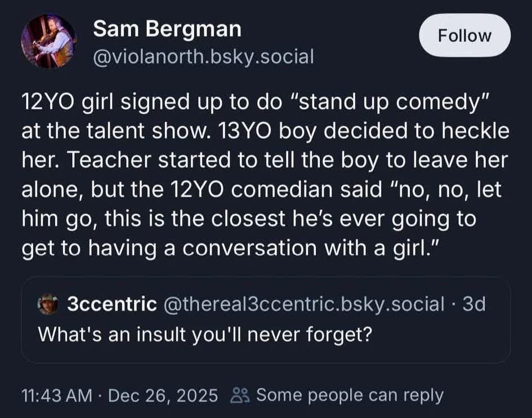Click the "Some people can reply" label
The height and width of the screenshot is (418, 532).
350,395
